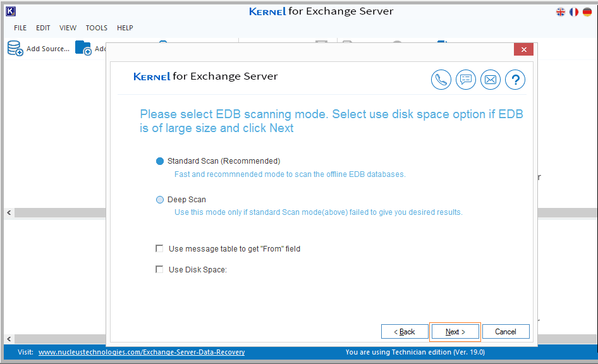Switch language with the French flag
This screenshot has width=598, height=364.
tap(574, 12)
